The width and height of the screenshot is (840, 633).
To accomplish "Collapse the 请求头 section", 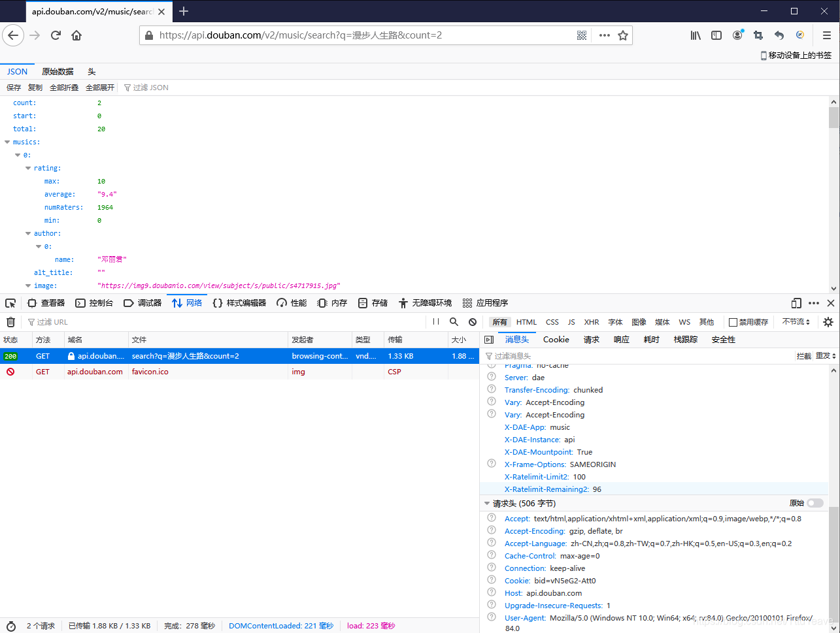I will point(487,504).
